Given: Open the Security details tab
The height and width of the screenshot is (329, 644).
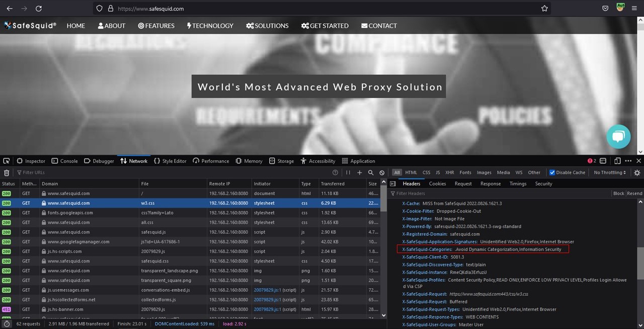Looking at the screenshot, I should (x=543, y=184).
